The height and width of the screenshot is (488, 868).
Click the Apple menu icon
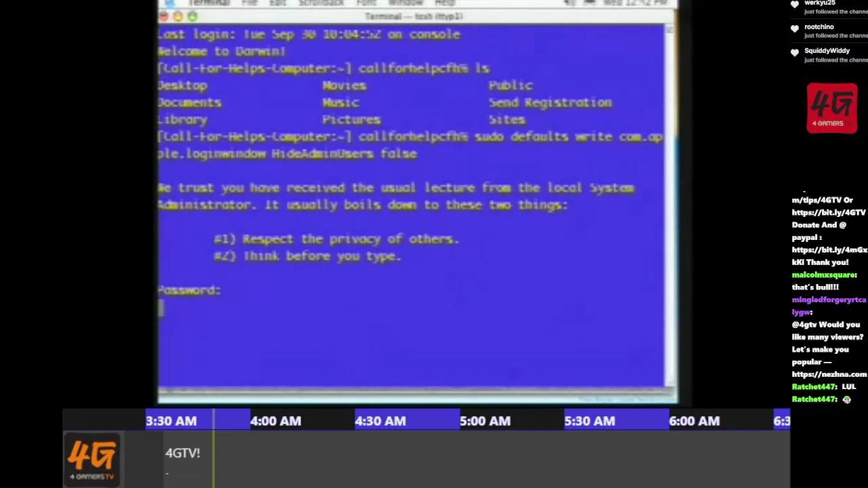coord(171,3)
